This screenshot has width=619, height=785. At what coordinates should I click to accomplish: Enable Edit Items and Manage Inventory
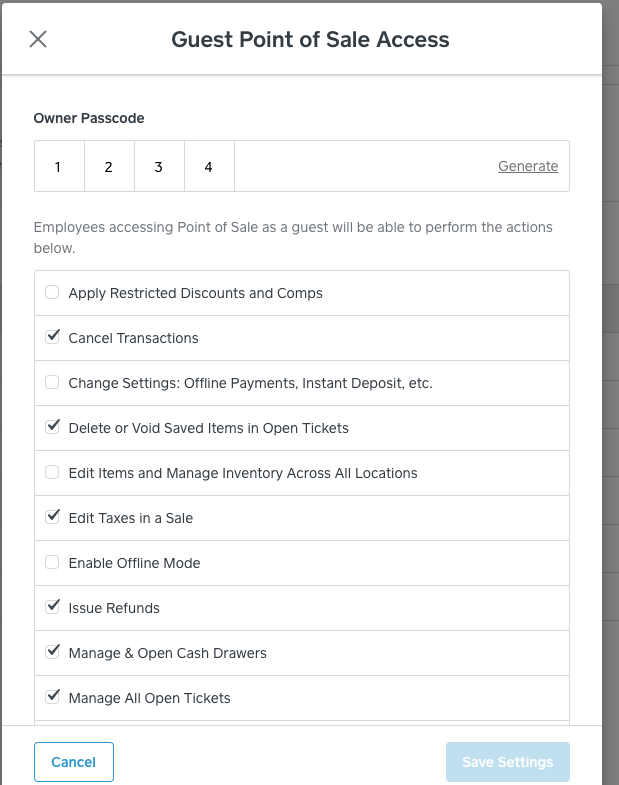(52, 472)
